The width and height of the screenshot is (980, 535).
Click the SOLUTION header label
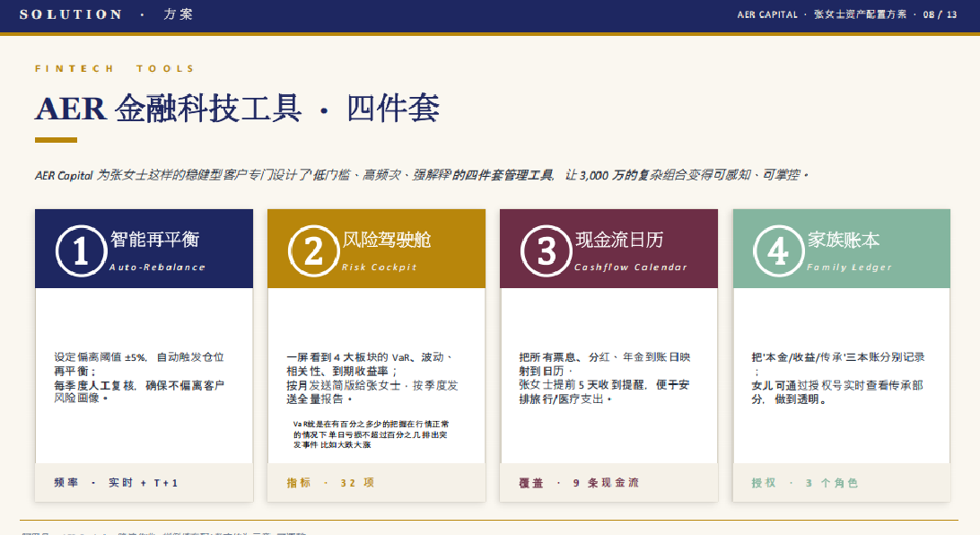point(71,14)
